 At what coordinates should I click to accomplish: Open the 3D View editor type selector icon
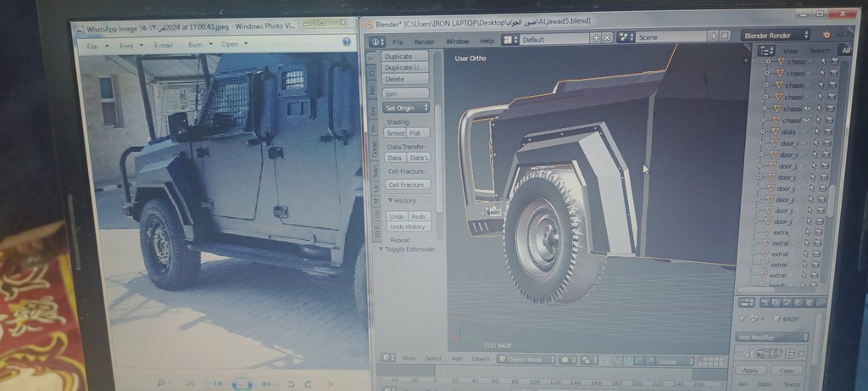(x=388, y=358)
